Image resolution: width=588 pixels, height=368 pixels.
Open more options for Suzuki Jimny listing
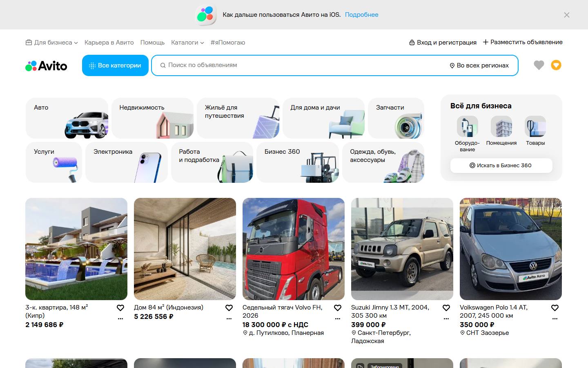(x=446, y=319)
